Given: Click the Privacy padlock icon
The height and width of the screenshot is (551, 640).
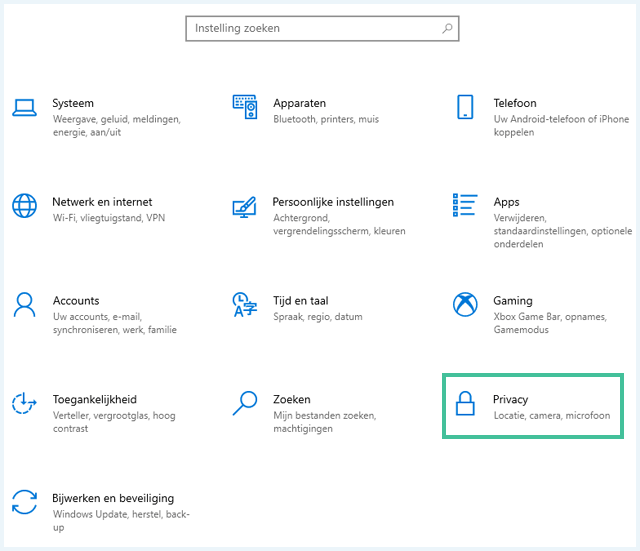Looking at the screenshot, I should [465, 403].
